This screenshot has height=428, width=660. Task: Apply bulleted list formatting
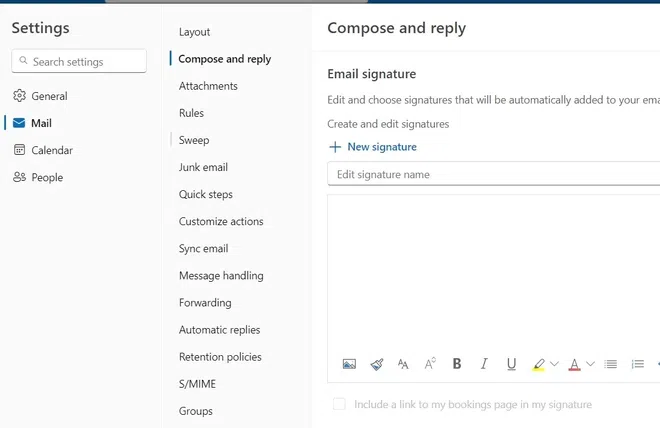tap(611, 364)
